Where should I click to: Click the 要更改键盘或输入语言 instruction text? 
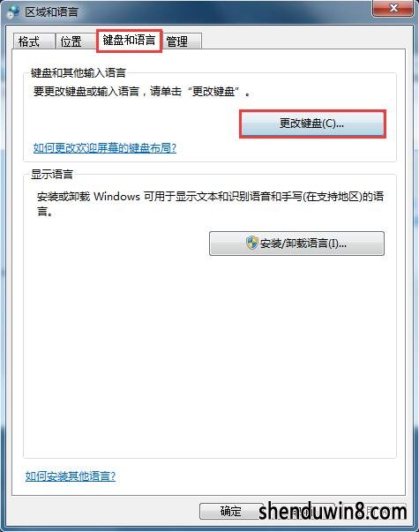point(142,92)
